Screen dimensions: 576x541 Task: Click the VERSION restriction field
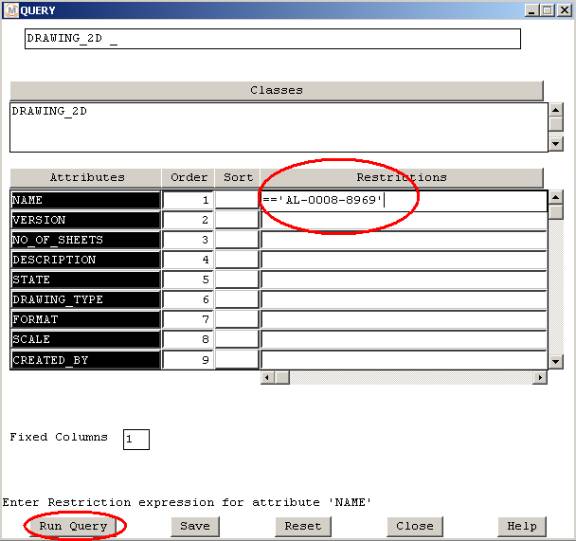(x=404, y=220)
